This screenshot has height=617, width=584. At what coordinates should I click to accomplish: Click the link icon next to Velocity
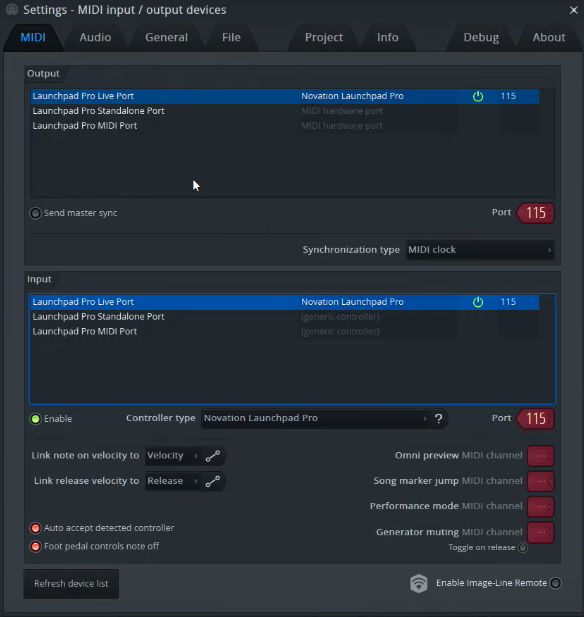(x=213, y=456)
